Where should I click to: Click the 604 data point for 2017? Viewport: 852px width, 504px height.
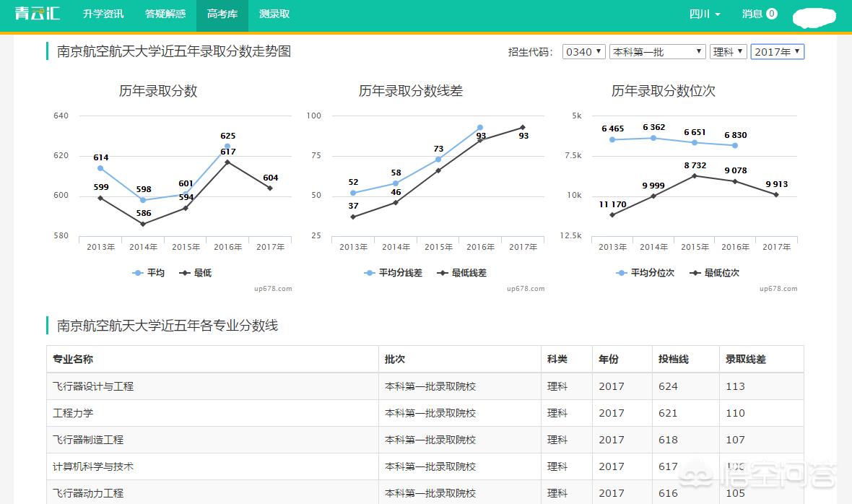click(270, 188)
